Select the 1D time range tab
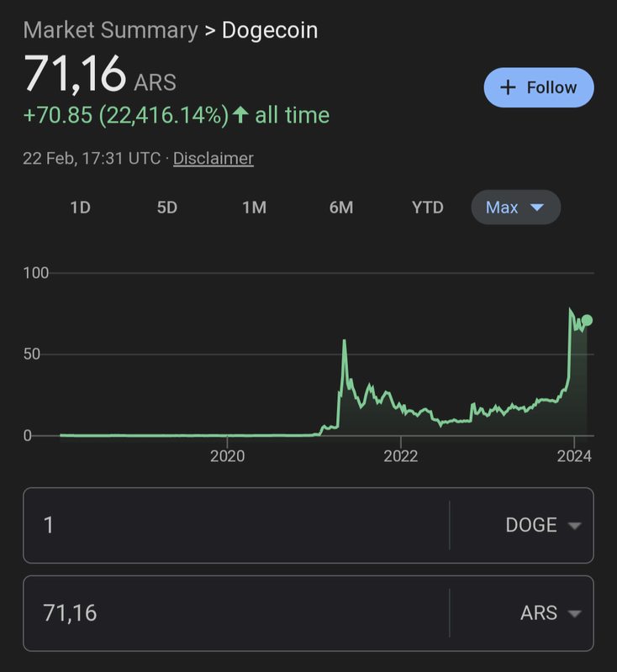This screenshot has height=672, width=617. pyautogui.click(x=80, y=207)
